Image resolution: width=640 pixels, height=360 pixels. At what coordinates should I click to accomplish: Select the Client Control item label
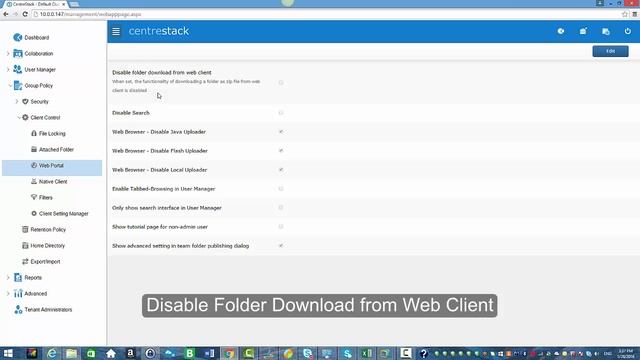pyautogui.click(x=45, y=118)
